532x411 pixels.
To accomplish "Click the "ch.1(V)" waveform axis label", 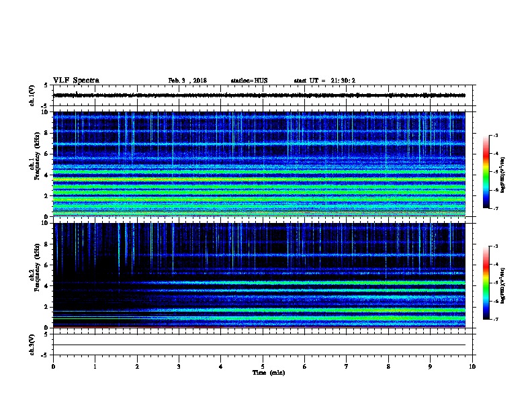I will pos(32,95).
